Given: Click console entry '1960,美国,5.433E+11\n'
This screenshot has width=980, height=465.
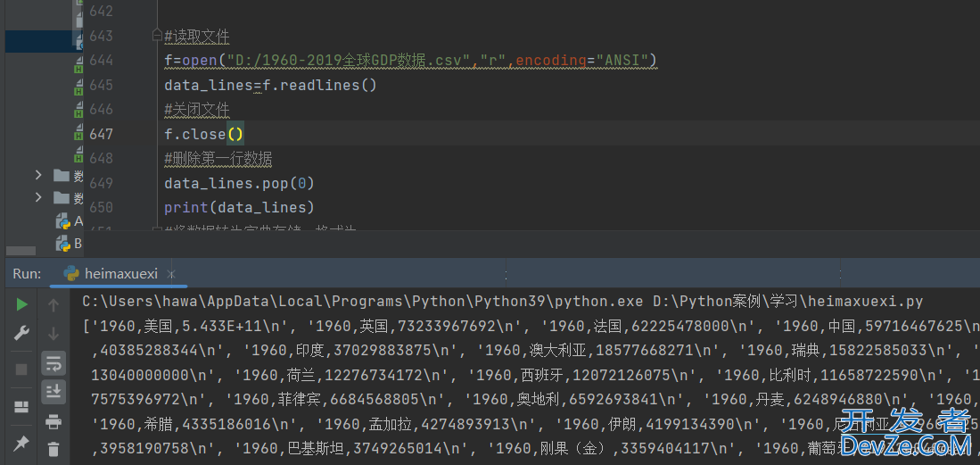Looking at the screenshot, I should 196,326.
